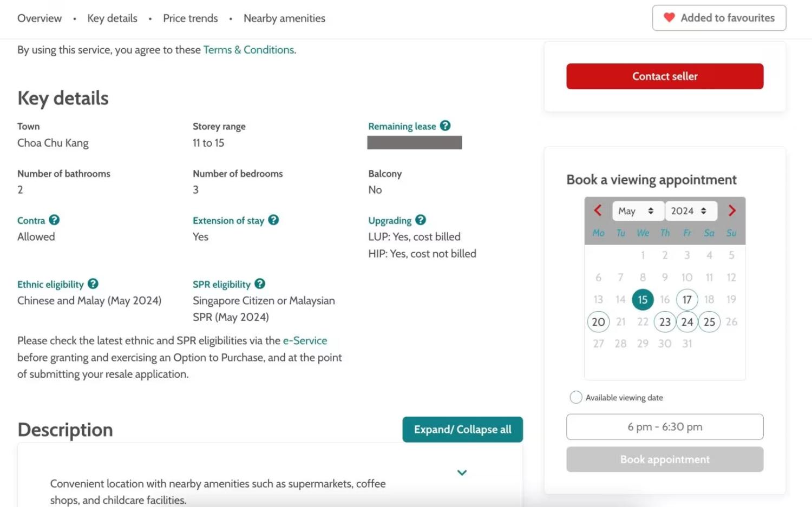Click the Remaining lease help icon
The height and width of the screenshot is (507, 812).
445,126
